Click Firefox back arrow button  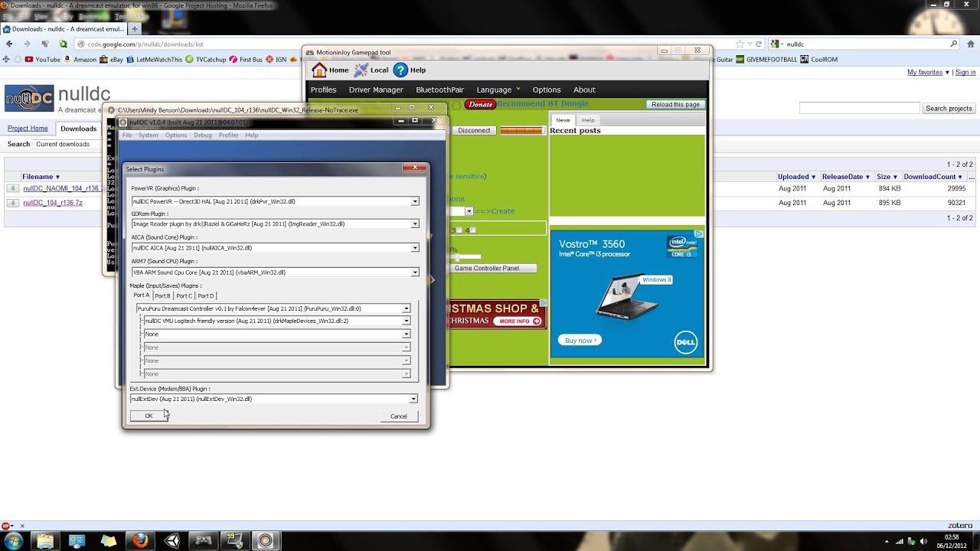click(x=9, y=44)
